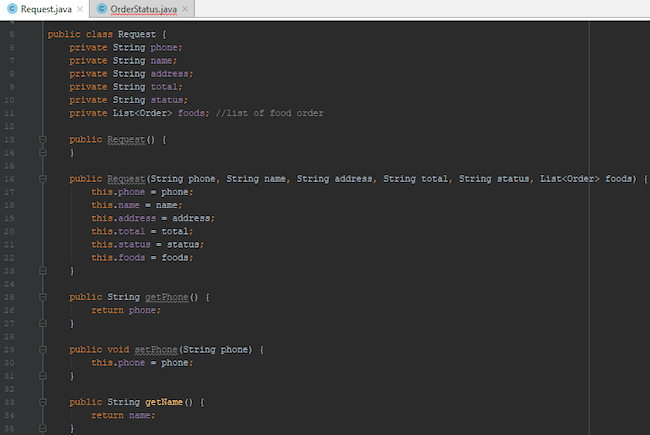Viewport: 650px width, 435px height.
Task: Click 'this.phone = phone;' on line 17
Action: (142, 192)
